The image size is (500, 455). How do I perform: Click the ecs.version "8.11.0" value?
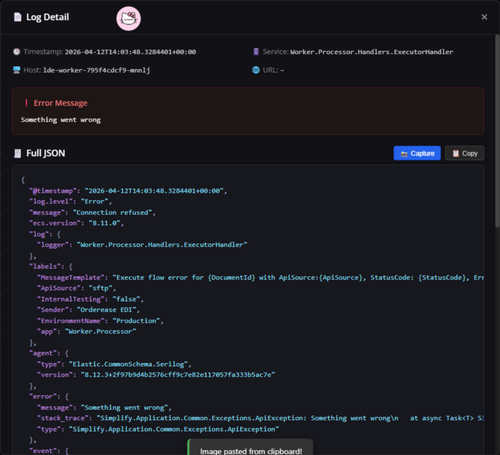click(104, 223)
